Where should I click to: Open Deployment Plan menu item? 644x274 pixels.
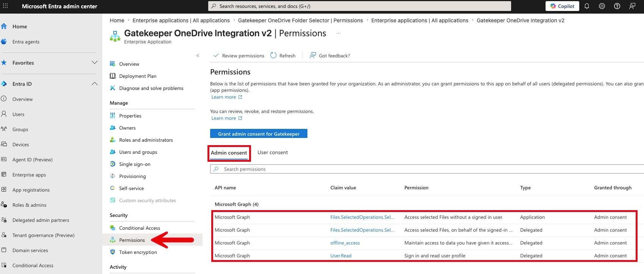[x=138, y=76]
